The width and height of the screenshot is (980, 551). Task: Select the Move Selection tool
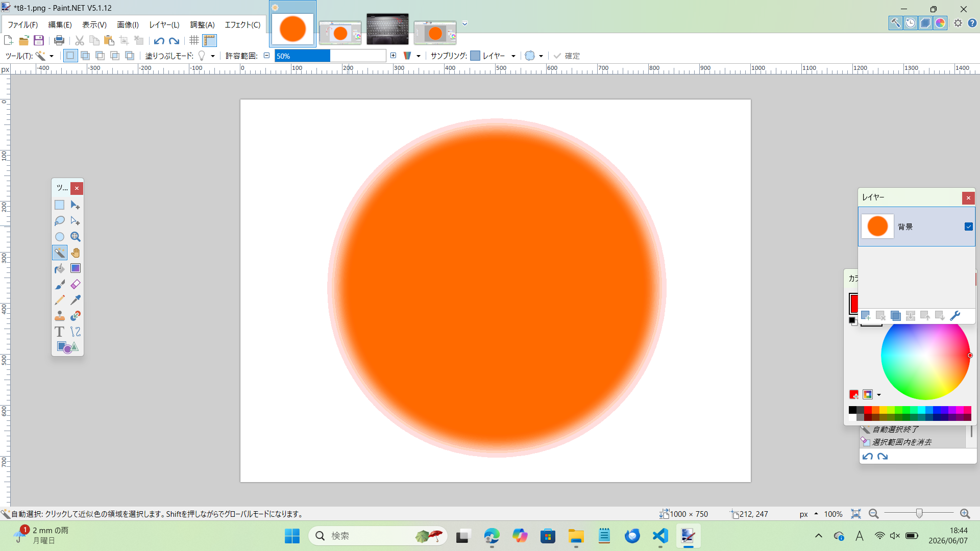pyautogui.click(x=76, y=221)
